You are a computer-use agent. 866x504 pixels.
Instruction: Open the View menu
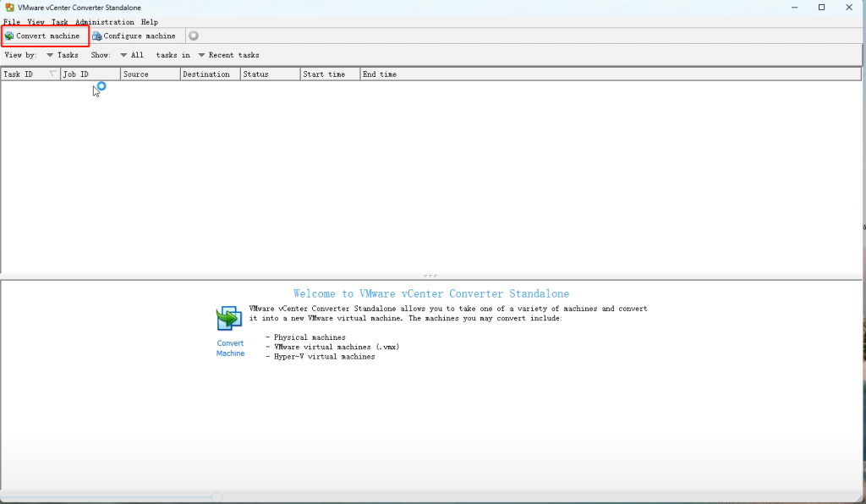point(36,22)
